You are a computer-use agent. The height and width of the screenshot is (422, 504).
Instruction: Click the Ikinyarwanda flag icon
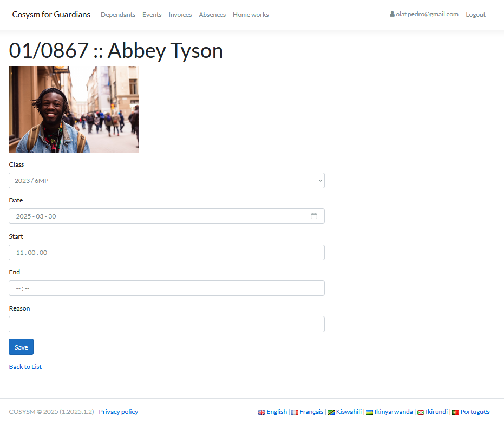[x=369, y=412]
